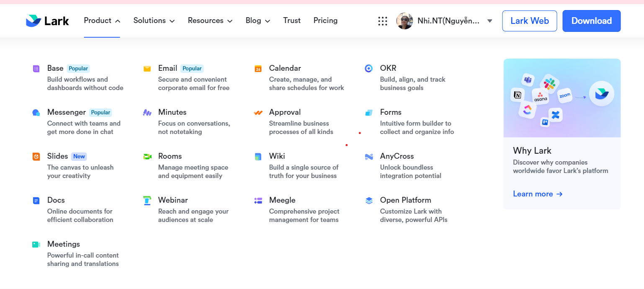Click the Why Lark heading

point(532,151)
